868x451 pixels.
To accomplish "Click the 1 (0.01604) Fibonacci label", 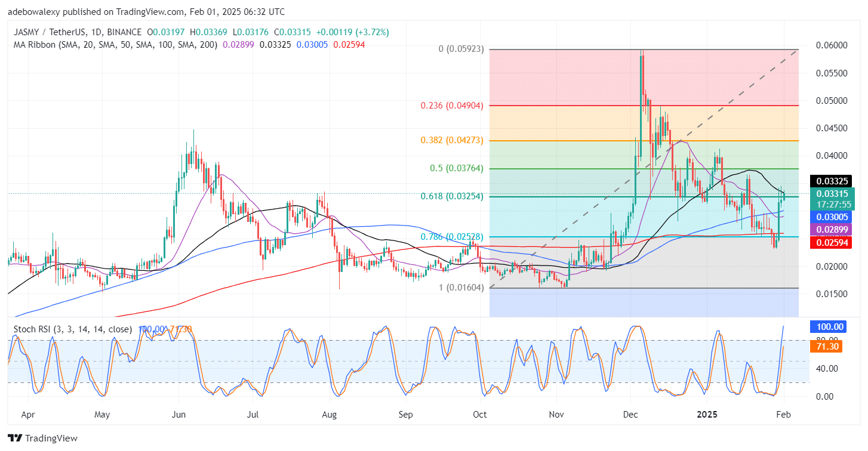I will [460, 288].
